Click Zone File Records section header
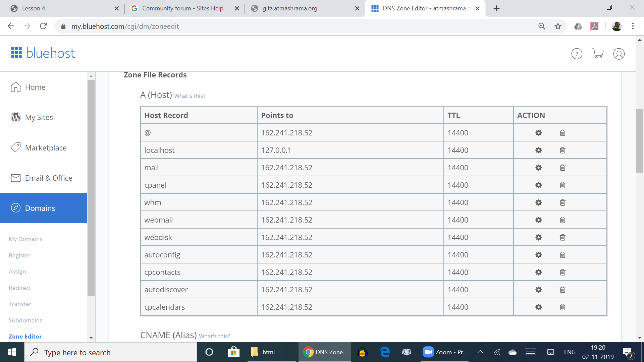The image size is (644, 362). (155, 75)
